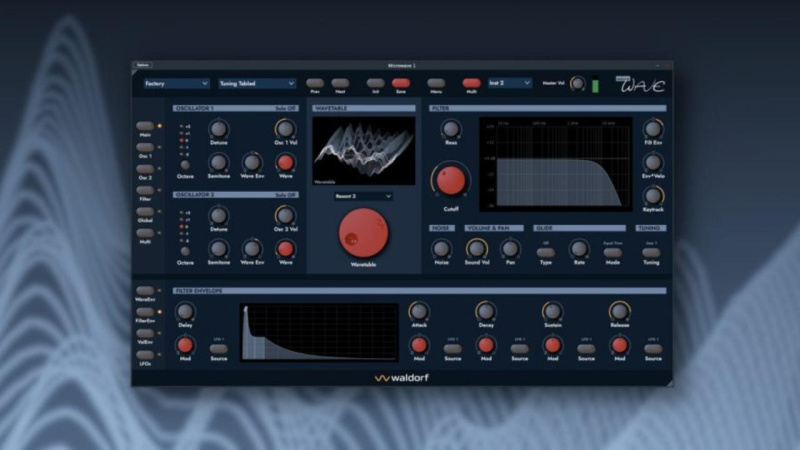Toggle Oscillator 1 Solo Off switch
Screen dimensions: 800x450
pos(287,108)
